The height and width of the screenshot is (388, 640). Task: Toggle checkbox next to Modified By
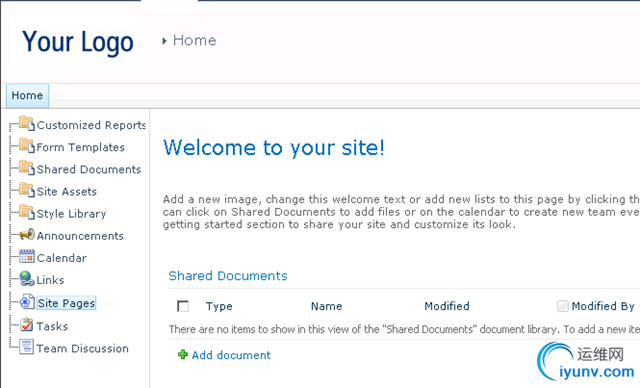pyautogui.click(x=563, y=306)
